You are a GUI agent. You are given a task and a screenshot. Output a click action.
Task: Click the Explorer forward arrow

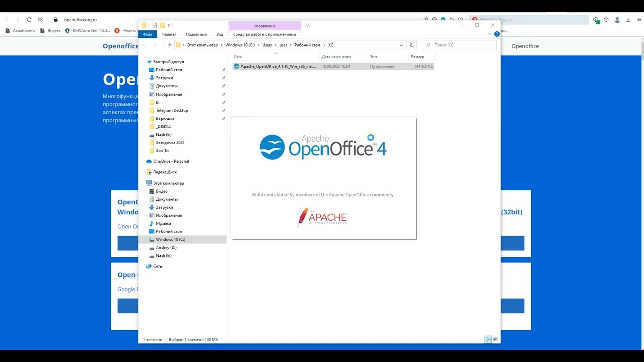tap(155, 45)
